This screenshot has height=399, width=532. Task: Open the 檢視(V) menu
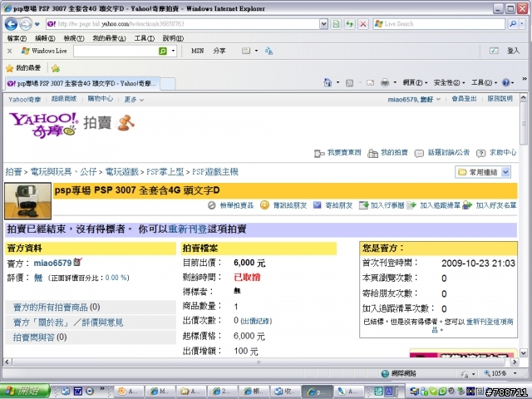(x=74, y=38)
